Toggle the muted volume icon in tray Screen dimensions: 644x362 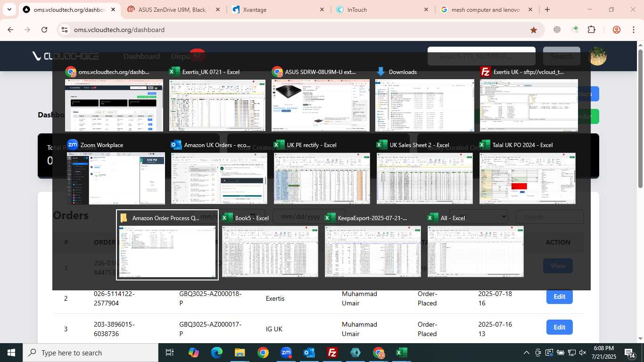tap(582, 353)
